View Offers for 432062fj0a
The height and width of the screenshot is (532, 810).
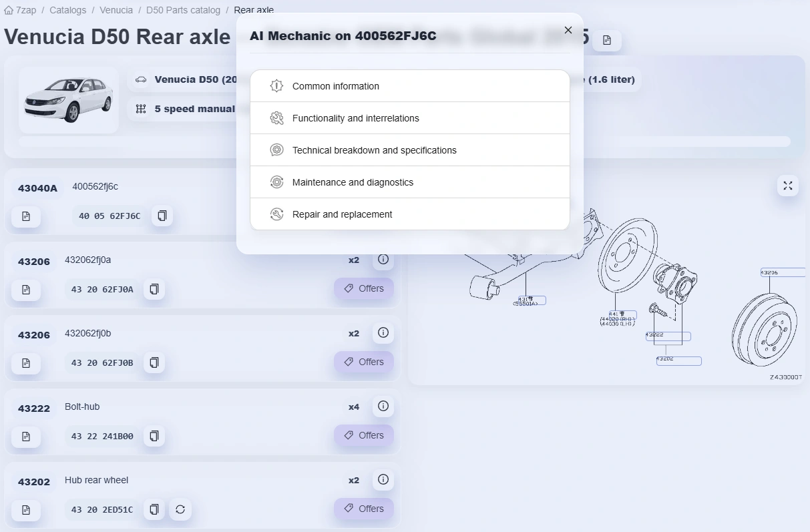coord(364,288)
